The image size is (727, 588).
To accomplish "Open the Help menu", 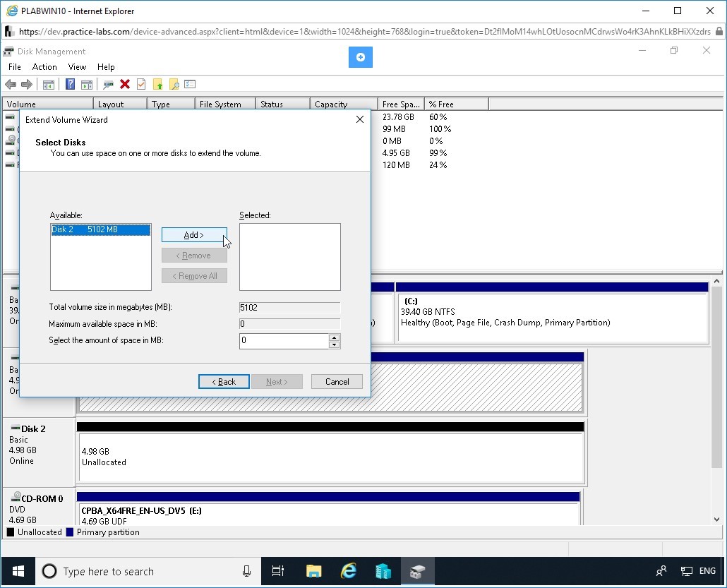I will pos(106,67).
